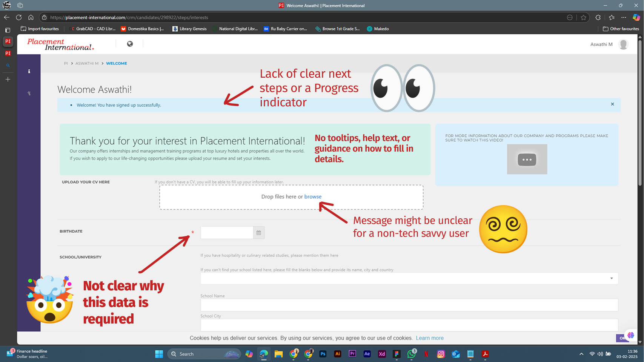Focus the School City input field
The height and width of the screenshot is (362, 644).
[409, 325]
